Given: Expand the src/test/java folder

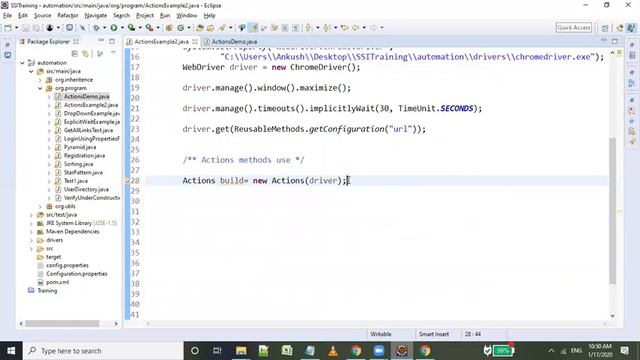Looking at the screenshot, I should pos(31,215).
